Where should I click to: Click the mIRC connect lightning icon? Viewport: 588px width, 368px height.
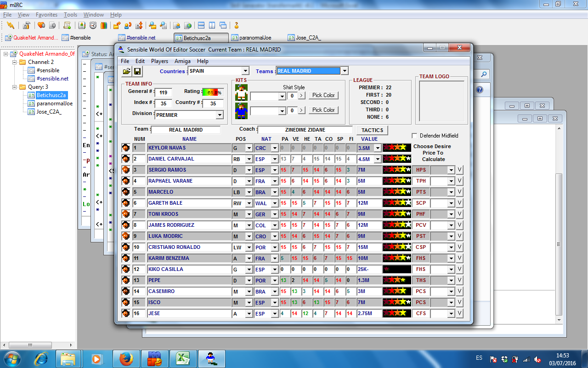coord(10,25)
